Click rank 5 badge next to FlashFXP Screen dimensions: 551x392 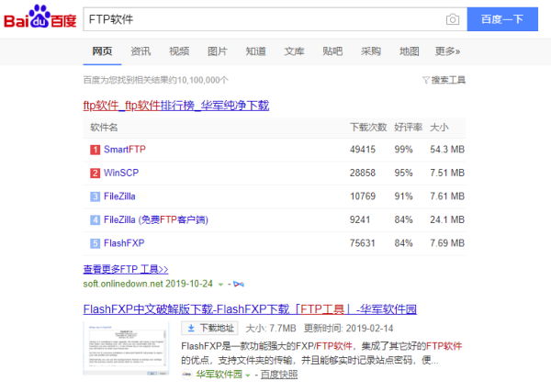click(x=95, y=243)
